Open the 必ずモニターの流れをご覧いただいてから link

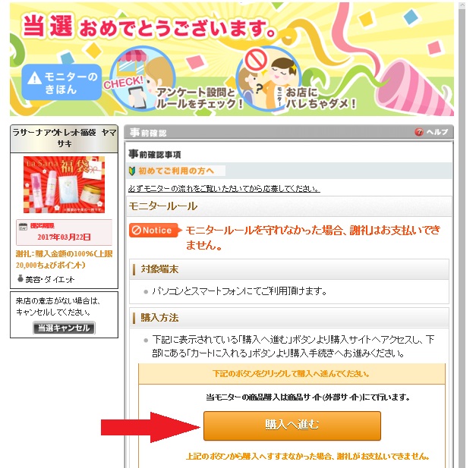224,189
